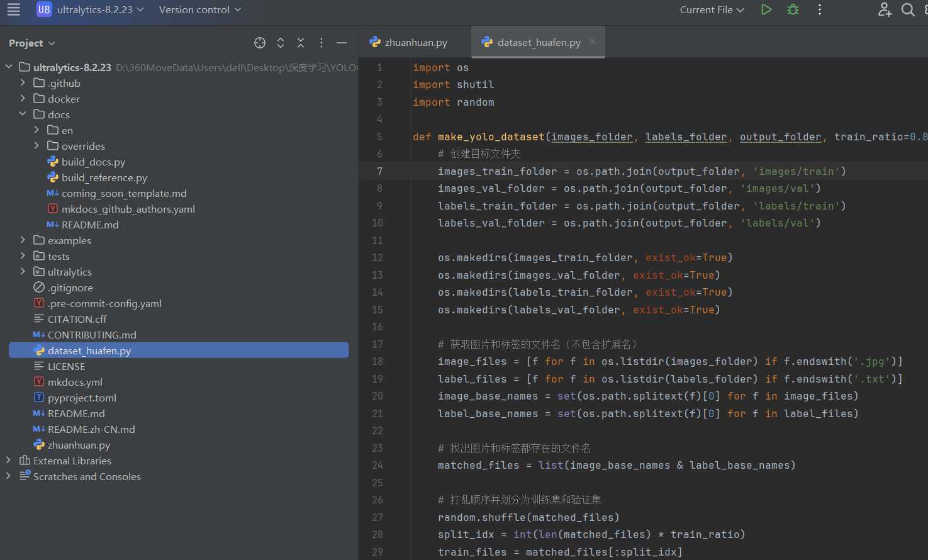The height and width of the screenshot is (560, 928).
Task: Open the Code With Me user icon
Action: pyautogui.click(x=885, y=9)
